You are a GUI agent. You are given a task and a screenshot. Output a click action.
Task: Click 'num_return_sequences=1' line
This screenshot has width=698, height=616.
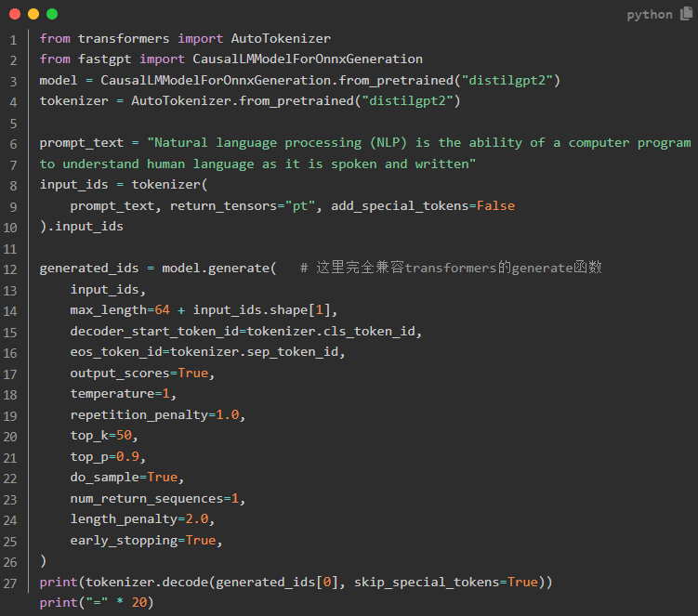158,499
